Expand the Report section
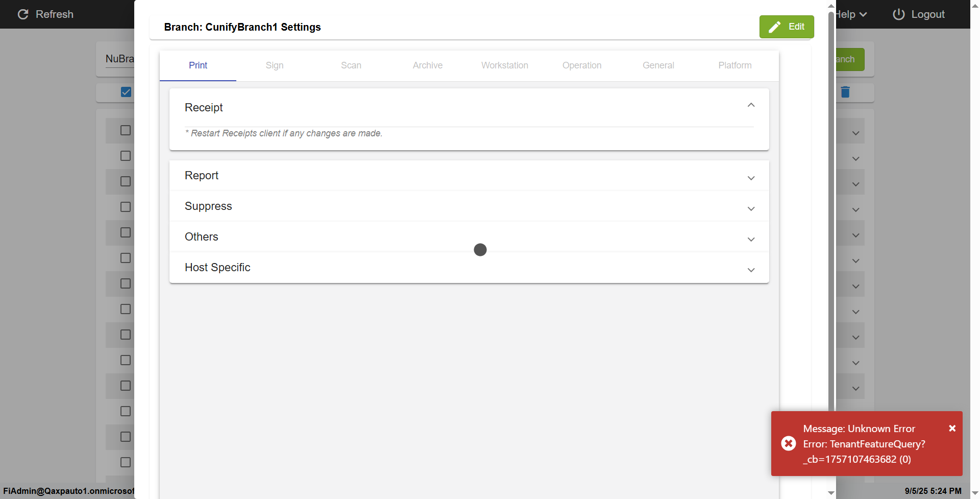The height and width of the screenshot is (499, 980). click(469, 176)
